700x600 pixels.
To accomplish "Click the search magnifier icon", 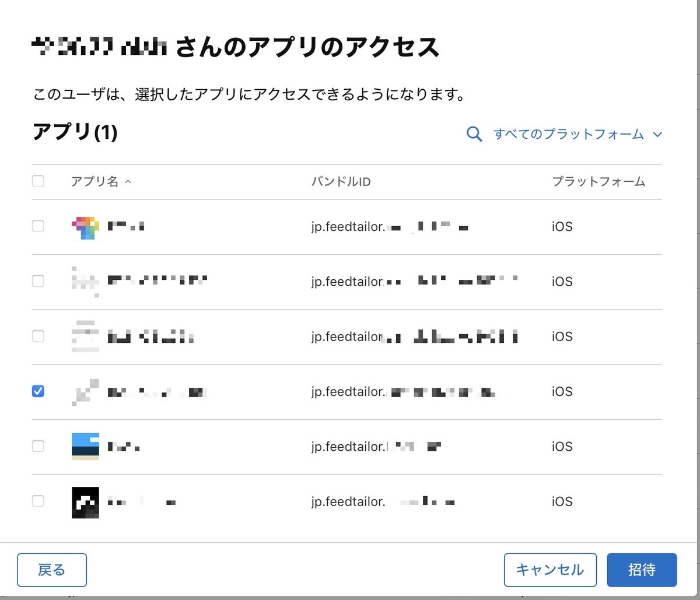I will click(x=474, y=135).
